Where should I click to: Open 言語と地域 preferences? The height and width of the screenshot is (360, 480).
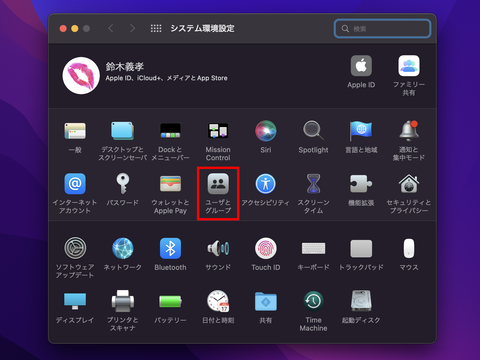[x=361, y=131]
